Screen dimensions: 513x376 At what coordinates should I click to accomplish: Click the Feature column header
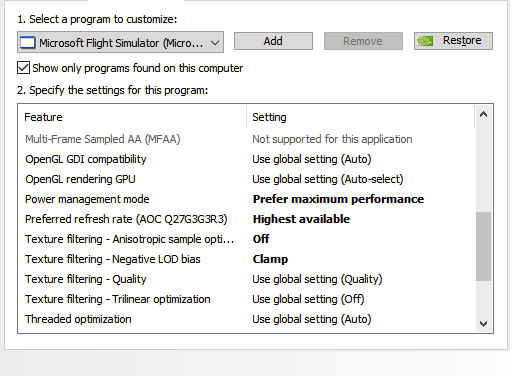click(x=133, y=117)
